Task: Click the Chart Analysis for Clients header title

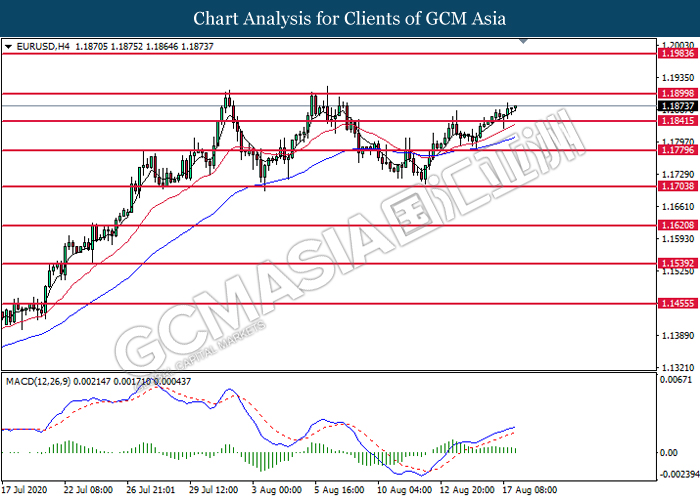Action: 350,19
